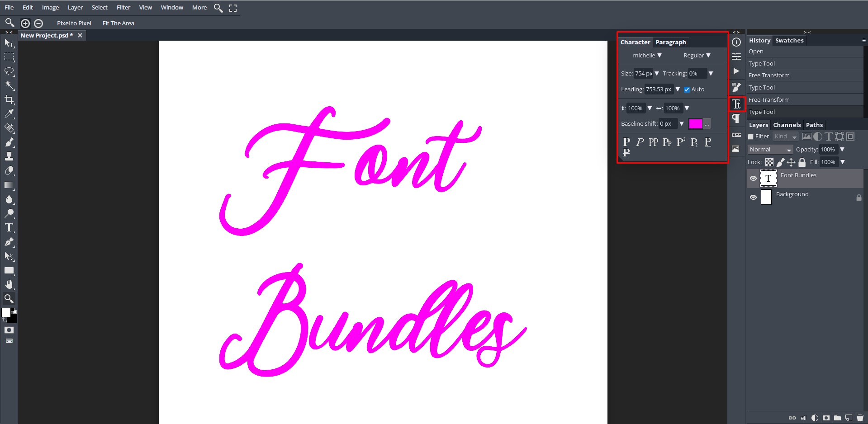Open the Regular font style dropdown
The width and height of the screenshot is (868, 424).
tap(697, 56)
